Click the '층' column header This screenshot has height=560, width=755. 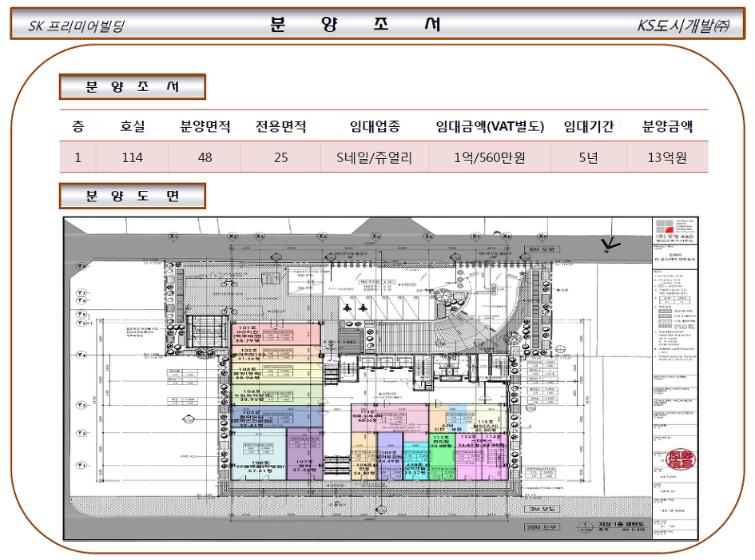point(78,126)
